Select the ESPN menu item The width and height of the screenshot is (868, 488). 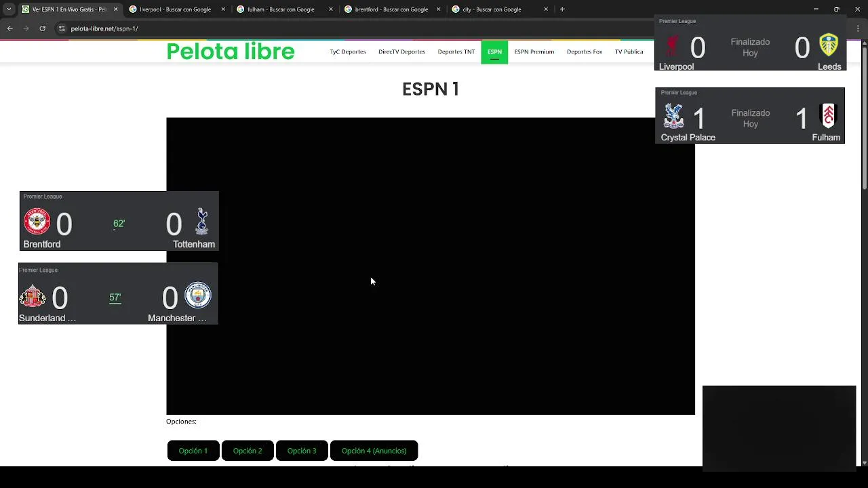pos(494,52)
